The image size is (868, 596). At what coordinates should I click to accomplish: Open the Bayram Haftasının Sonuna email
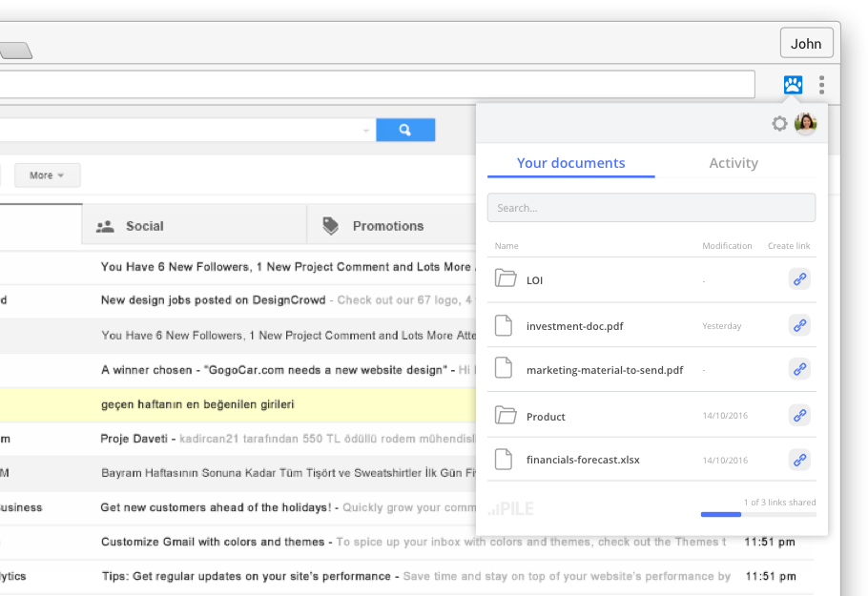tap(238, 473)
